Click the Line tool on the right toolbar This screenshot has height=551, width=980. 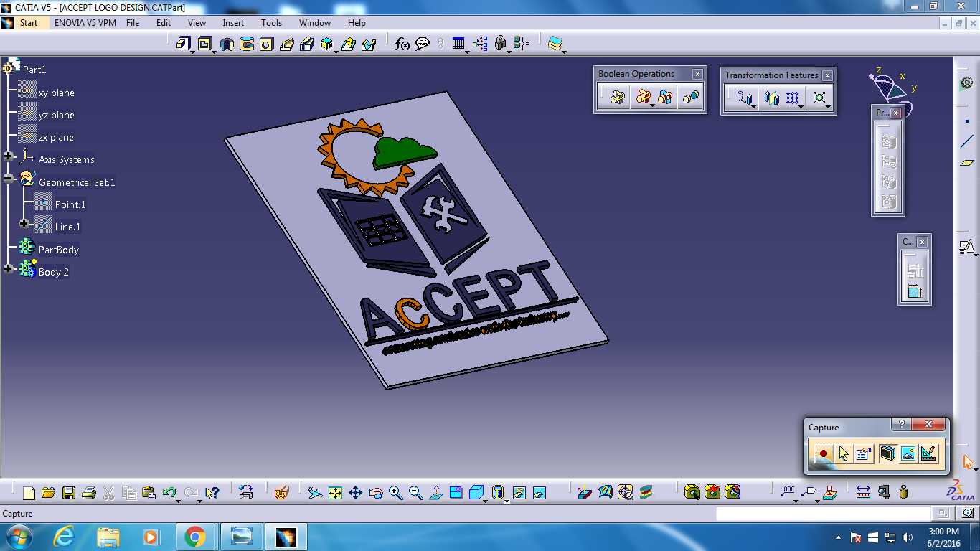[x=966, y=142]
